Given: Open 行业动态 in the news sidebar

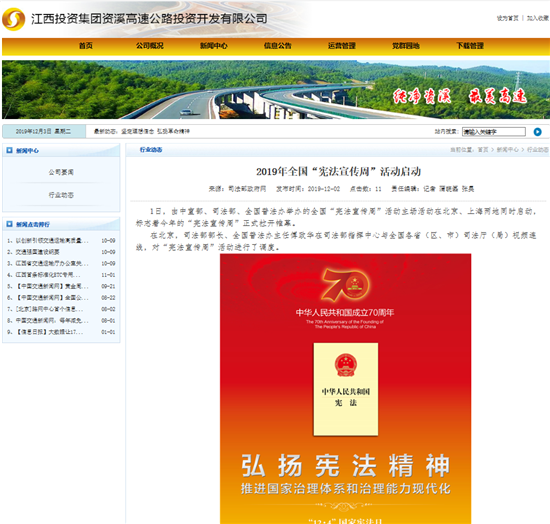Looking at the screenshot, I should [61, 195].
